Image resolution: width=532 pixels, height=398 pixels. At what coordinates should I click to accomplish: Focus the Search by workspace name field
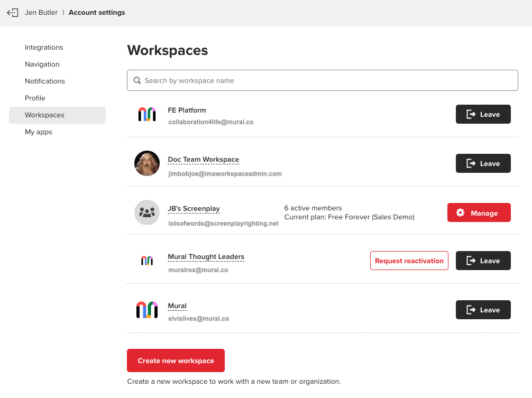click(328, 81)
